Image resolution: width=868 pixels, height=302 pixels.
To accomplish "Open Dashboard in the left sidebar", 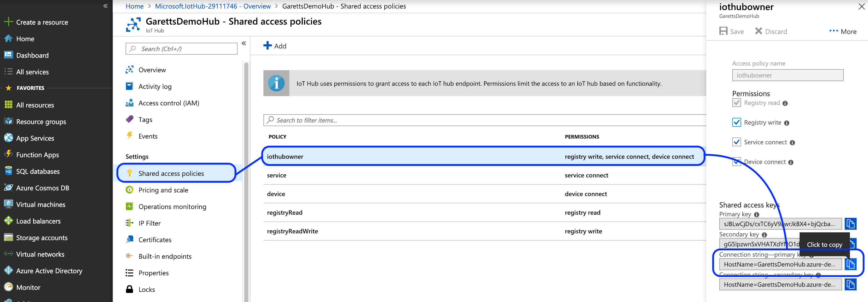I will pyautogui.click(x=32, y=55).
